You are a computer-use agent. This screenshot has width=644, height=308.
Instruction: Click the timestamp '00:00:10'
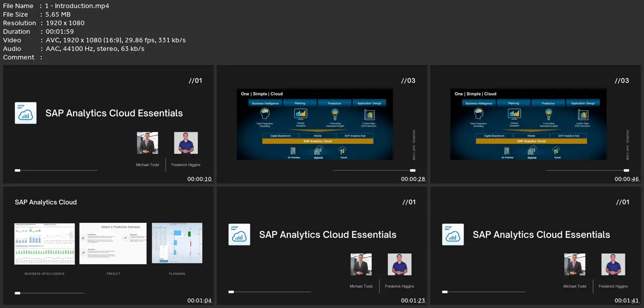tap(200, 179)
